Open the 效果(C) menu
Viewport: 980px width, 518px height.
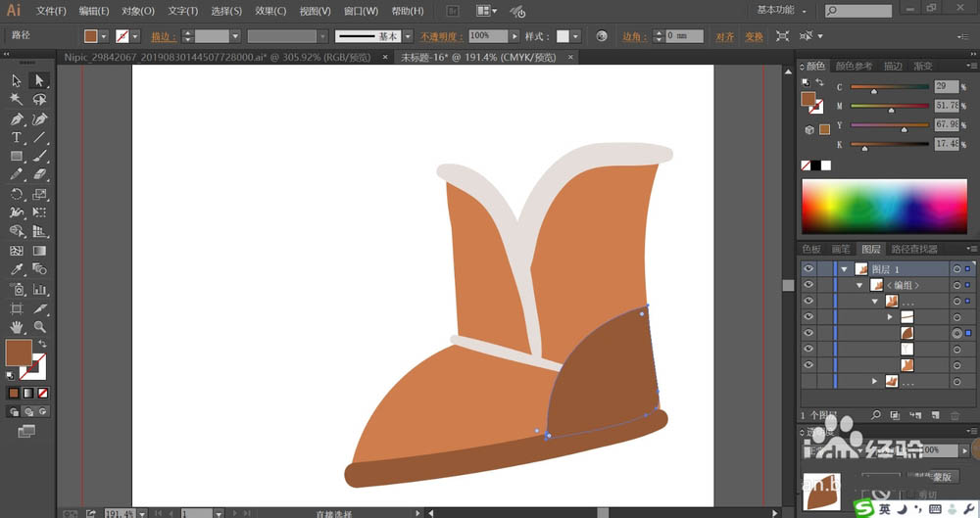[270, 11]
